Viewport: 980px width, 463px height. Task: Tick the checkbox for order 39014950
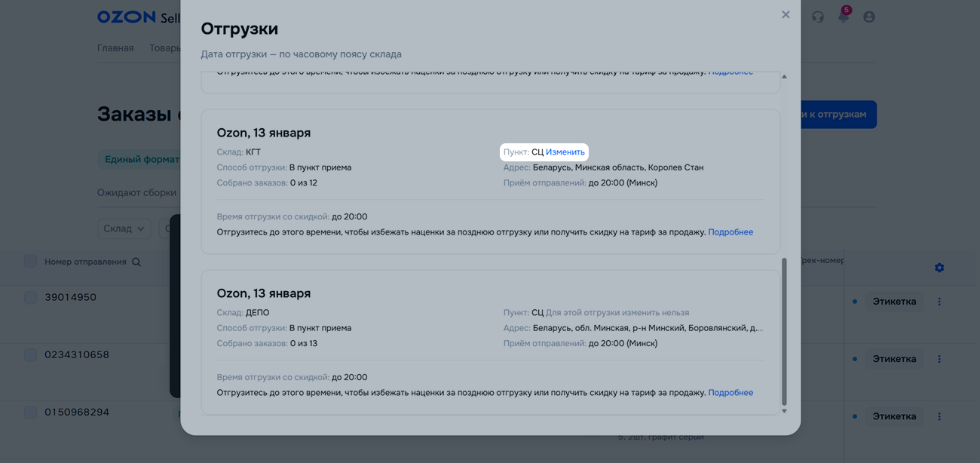(30, 297)
